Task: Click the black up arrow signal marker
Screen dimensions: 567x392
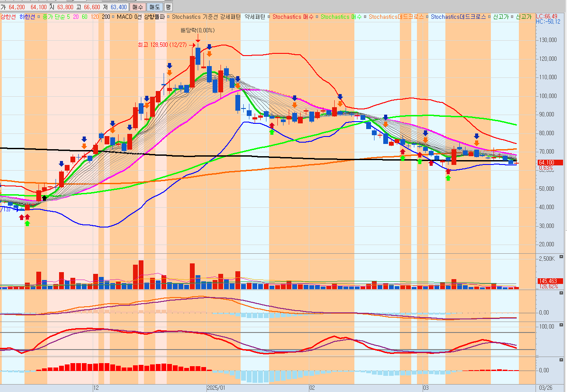Action: pos(44,198)
